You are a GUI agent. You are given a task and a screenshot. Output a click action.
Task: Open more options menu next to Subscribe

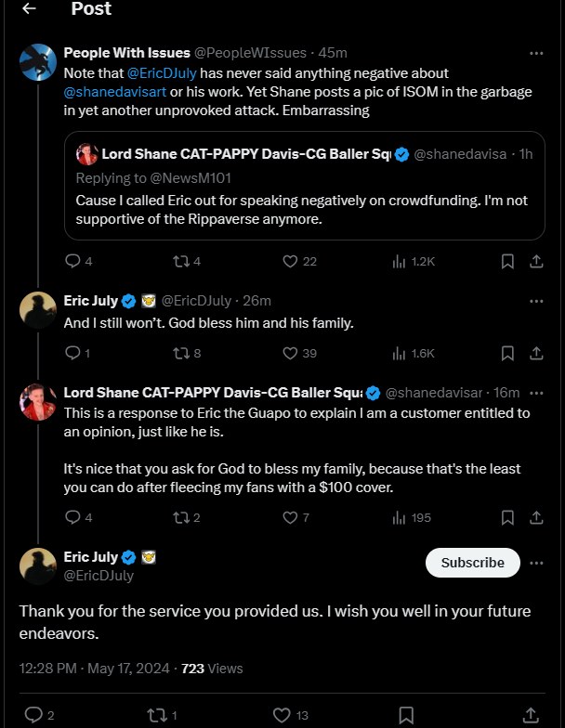pos(536,563)
